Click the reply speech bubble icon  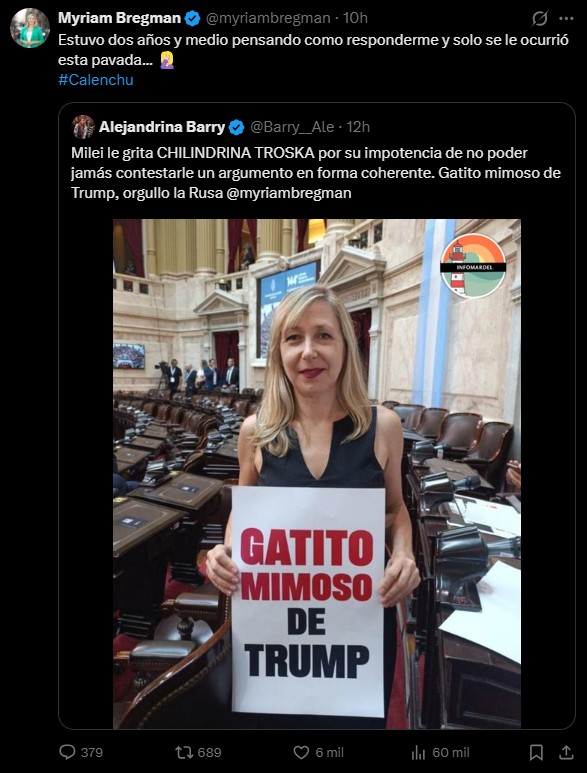(x=67, y=752)
